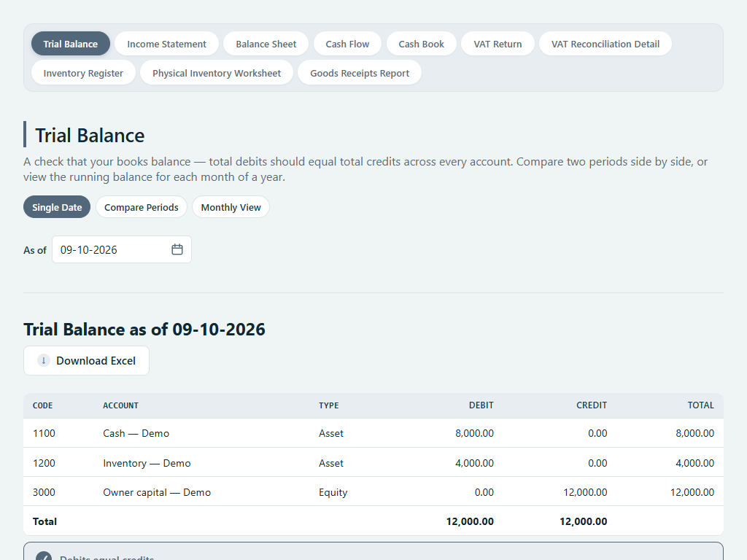The image size is (747, 560).
Task: Open the calendar picker icon in date field
Action: coord(177,249)
